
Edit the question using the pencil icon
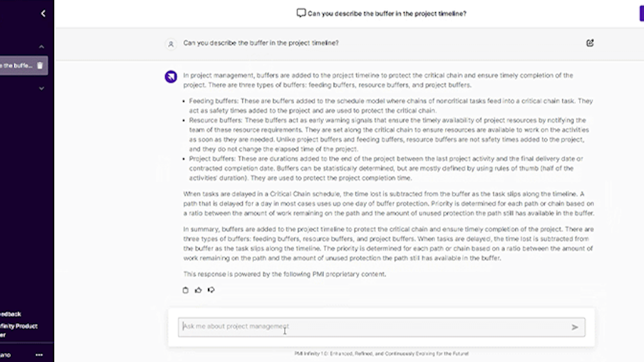click(x=590, y=43)
